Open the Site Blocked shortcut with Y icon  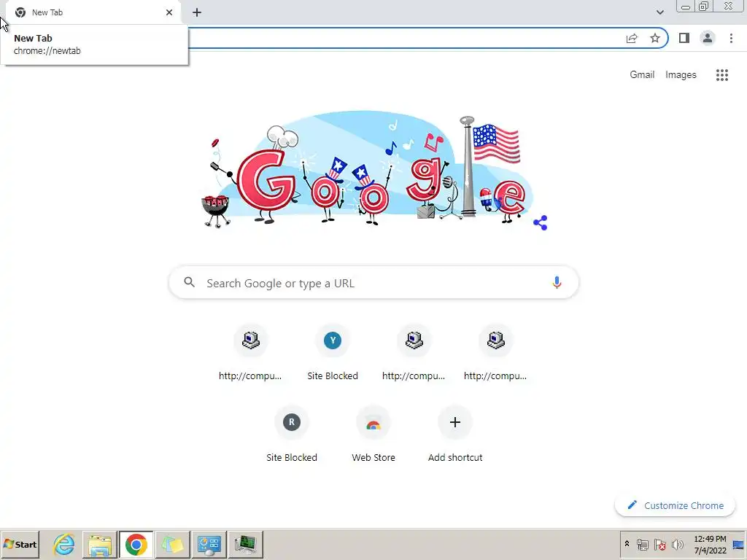(x=333, y=352)
